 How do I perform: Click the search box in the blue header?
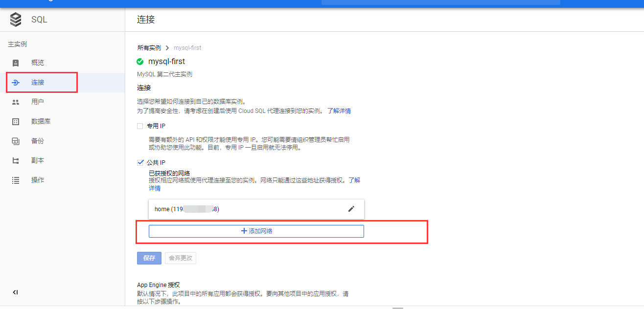pyautogui.click(x=440, y=2)
